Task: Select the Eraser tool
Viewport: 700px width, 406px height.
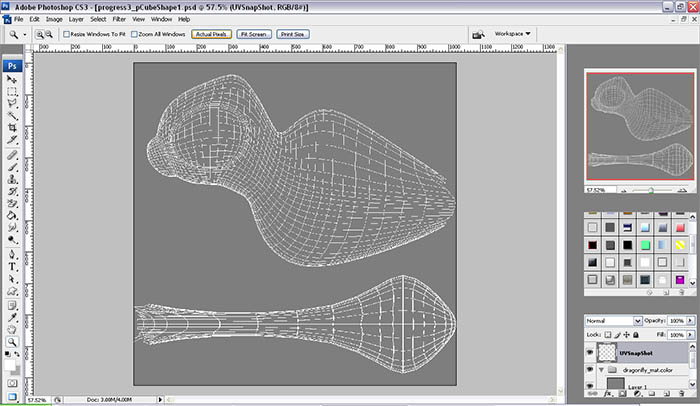Action: click(x=12, y=203)
